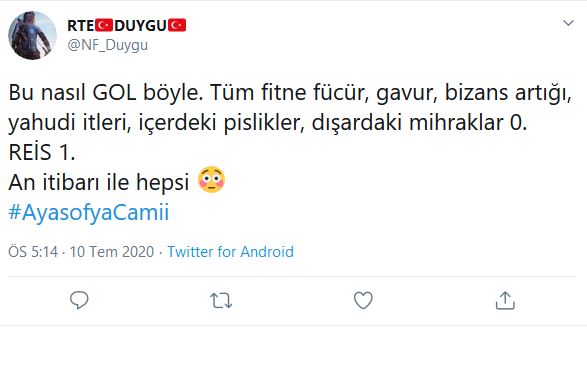Retweet this post with the retweet arrows icon
Image resolution: width=587 pixels, height=366 pixels.
[221, 301]
